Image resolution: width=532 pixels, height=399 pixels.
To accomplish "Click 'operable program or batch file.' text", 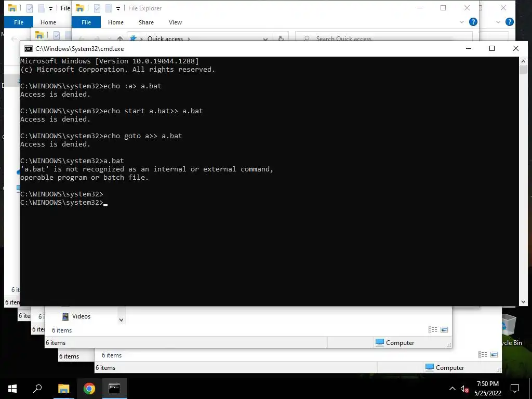I will point(85,178).
